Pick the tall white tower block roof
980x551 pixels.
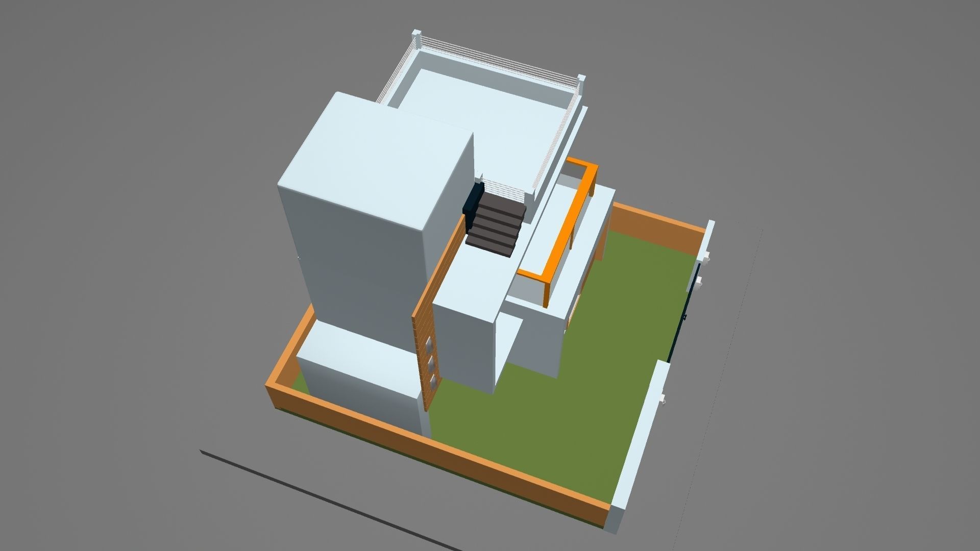pos(377,161)
